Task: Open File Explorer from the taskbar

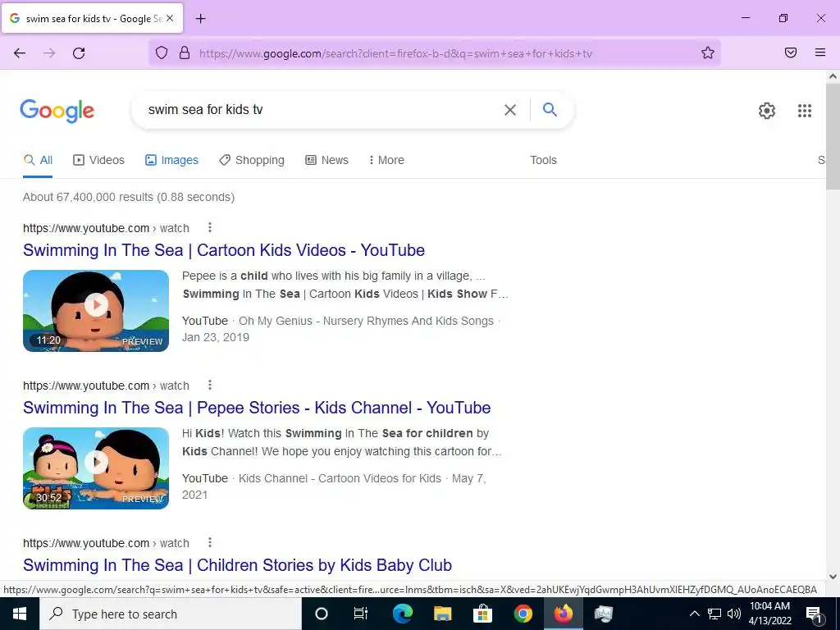Action: (x=442, y=614)
